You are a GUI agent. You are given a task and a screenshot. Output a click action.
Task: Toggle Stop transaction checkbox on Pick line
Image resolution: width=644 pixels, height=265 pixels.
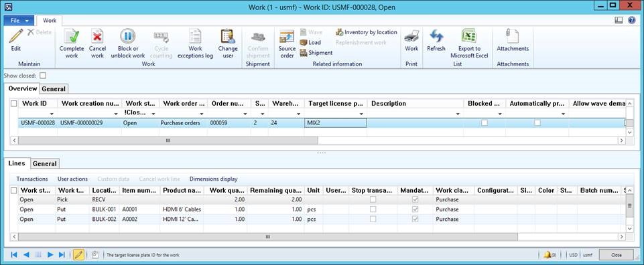click(373, 199)
